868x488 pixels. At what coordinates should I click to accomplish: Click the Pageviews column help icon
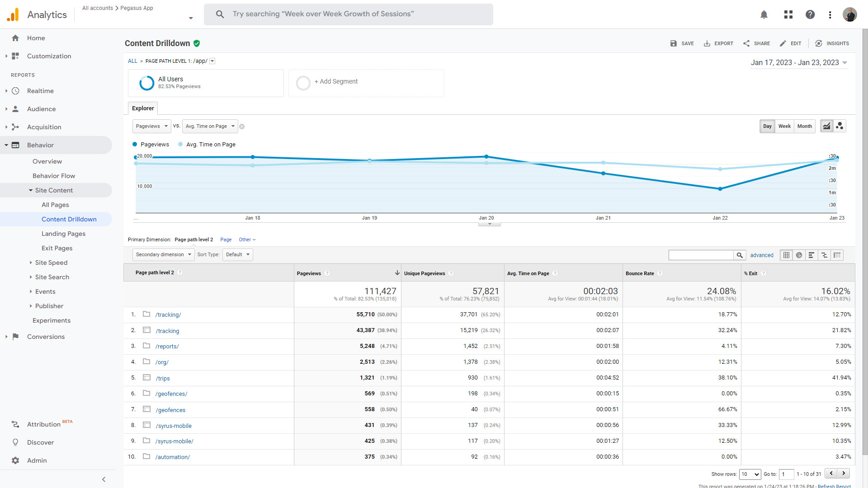pos(327,273)
